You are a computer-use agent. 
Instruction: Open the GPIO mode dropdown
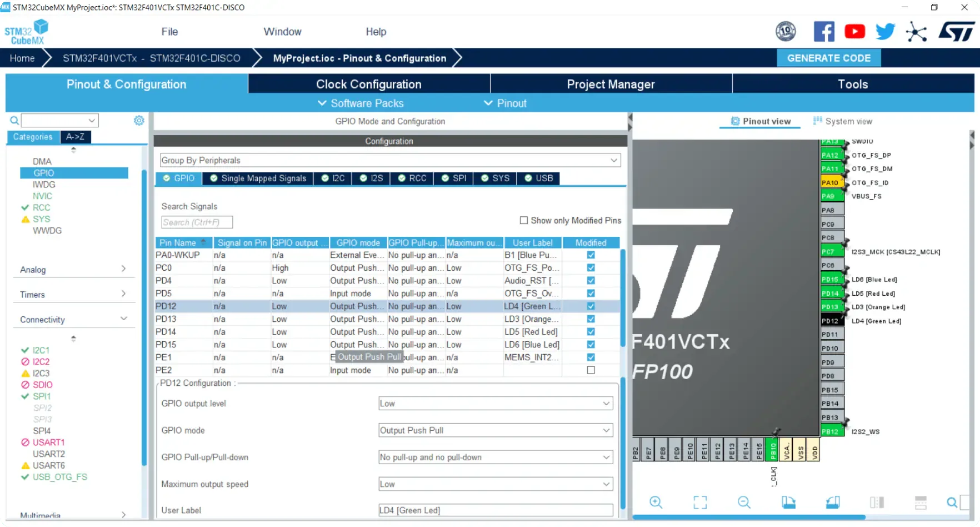pyautogui.click(x=496, y=430)
